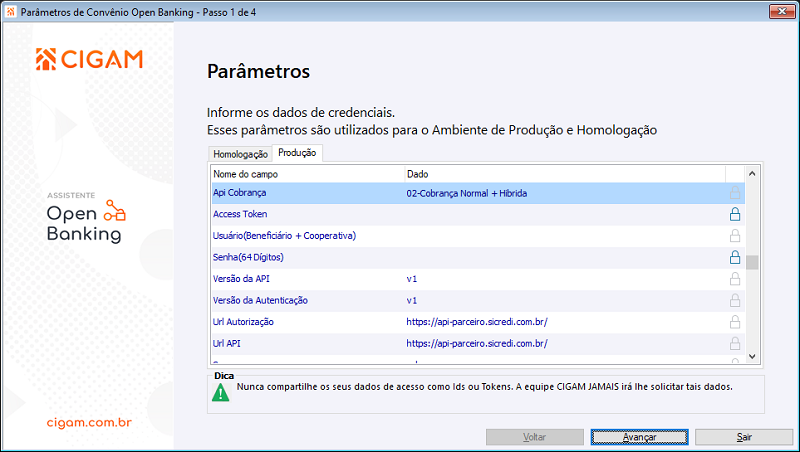The image size is (800, 452).
Task: Select the 'Url Autorização' field name
Action: (243, 322)
